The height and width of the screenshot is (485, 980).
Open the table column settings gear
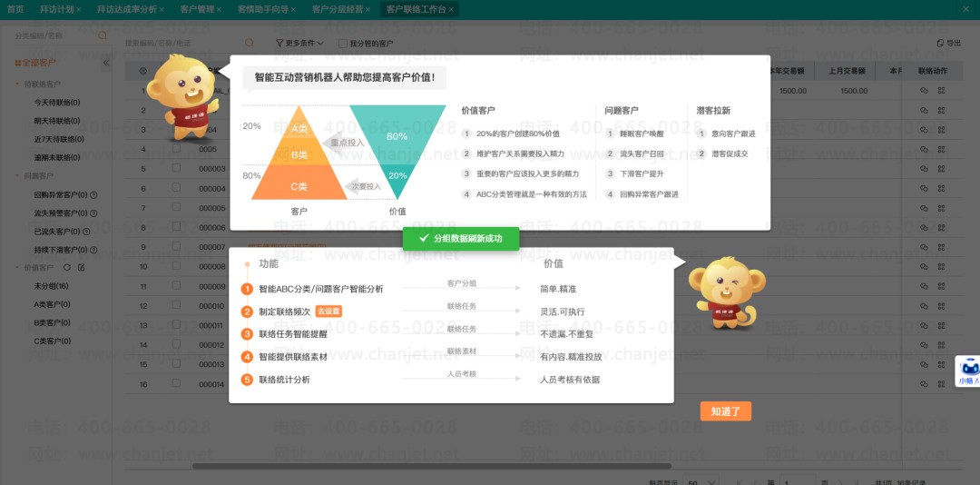pyautogui.click(x=143, y=71)
